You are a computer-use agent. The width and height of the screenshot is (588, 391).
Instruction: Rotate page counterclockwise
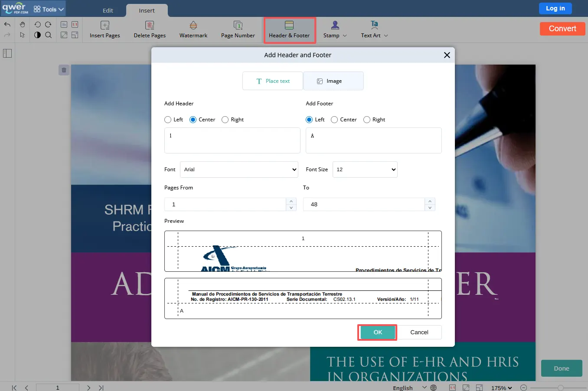click(x=37, y=25)
